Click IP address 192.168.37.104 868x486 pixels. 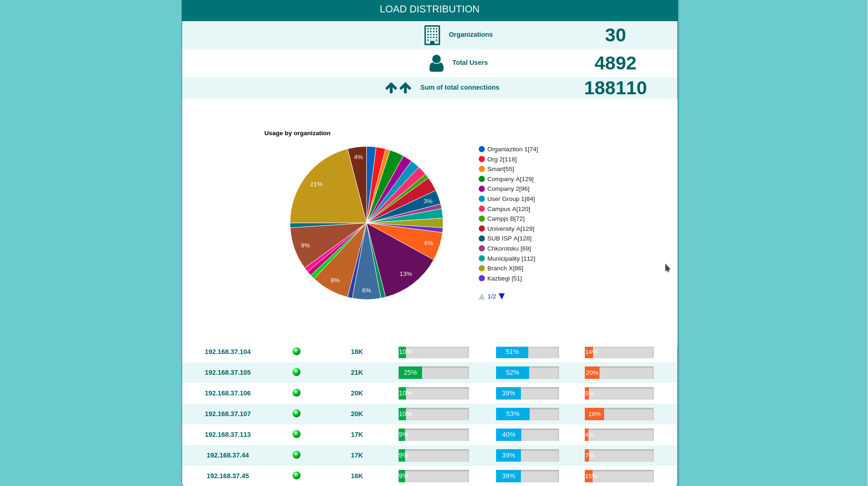(x=228, y=352)
